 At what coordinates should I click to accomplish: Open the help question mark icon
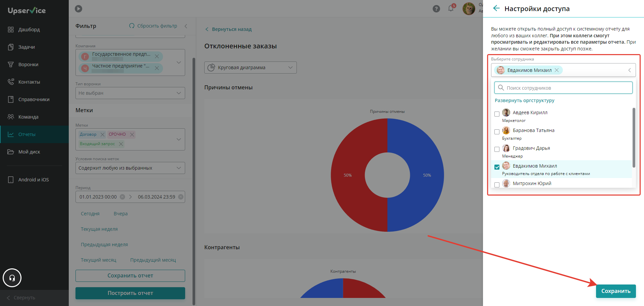tap(436, 9)
